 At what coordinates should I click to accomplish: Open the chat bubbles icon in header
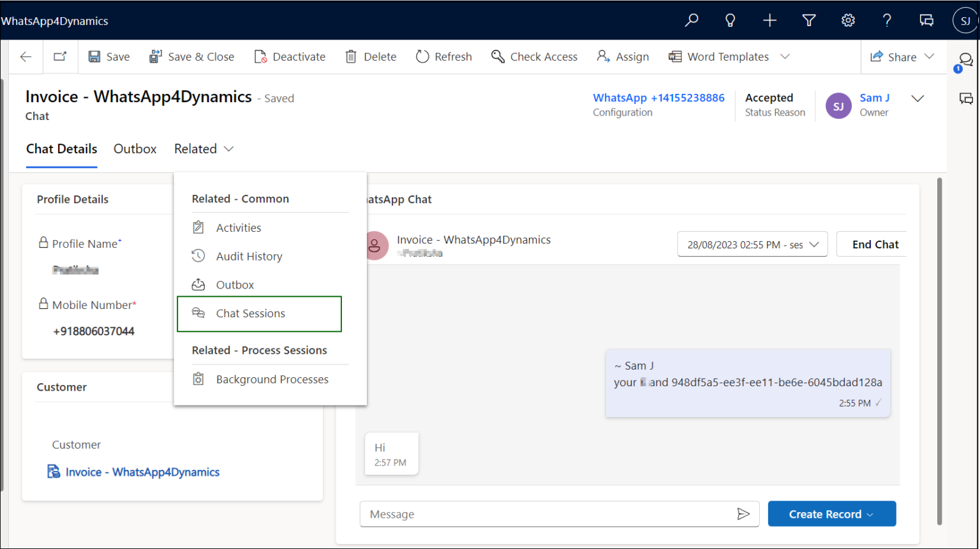926,20
